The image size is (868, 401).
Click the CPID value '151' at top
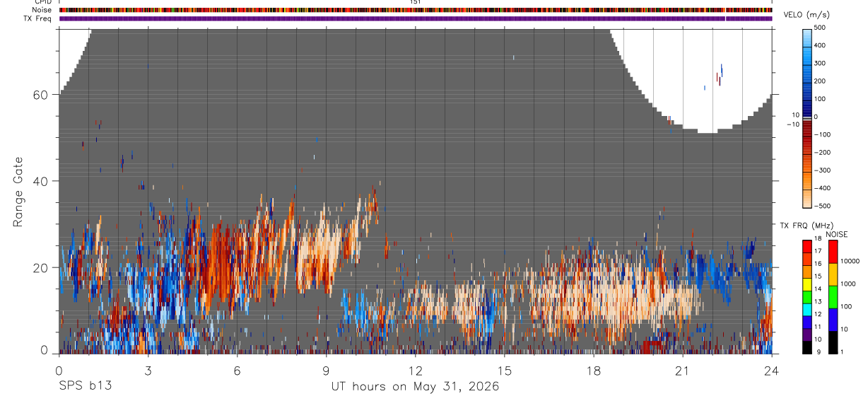coord(416,2)
